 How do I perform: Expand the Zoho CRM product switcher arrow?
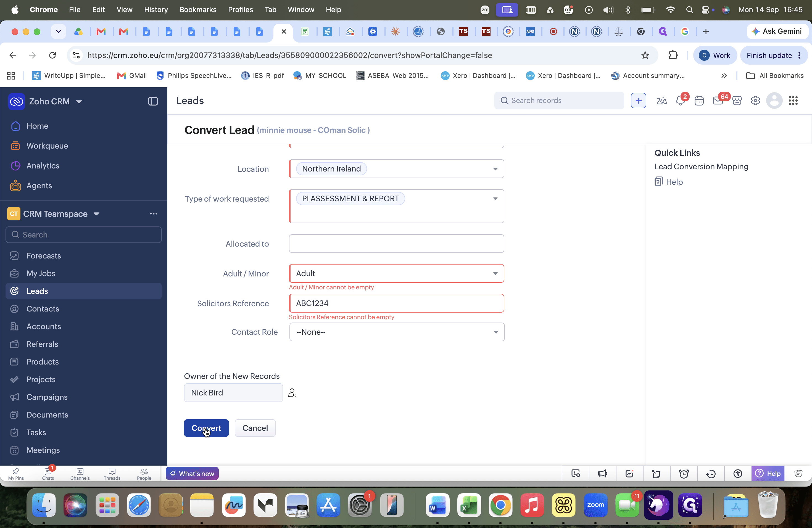(79, 102)
